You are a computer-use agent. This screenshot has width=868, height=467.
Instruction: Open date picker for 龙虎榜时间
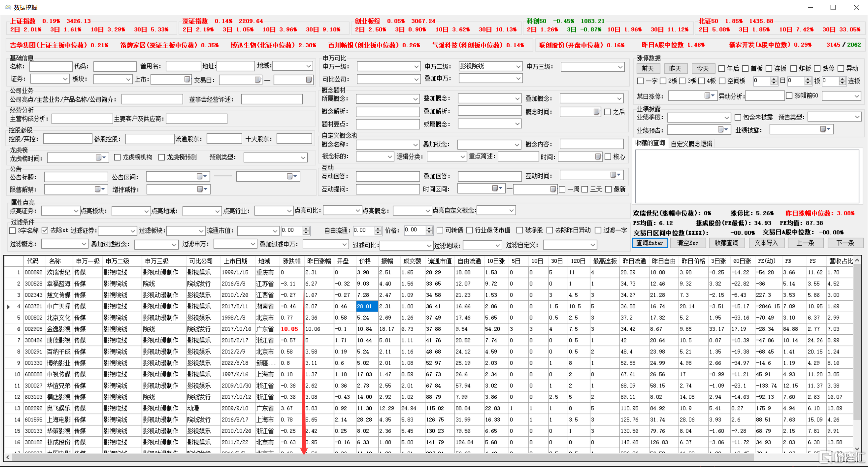(101, 157)
